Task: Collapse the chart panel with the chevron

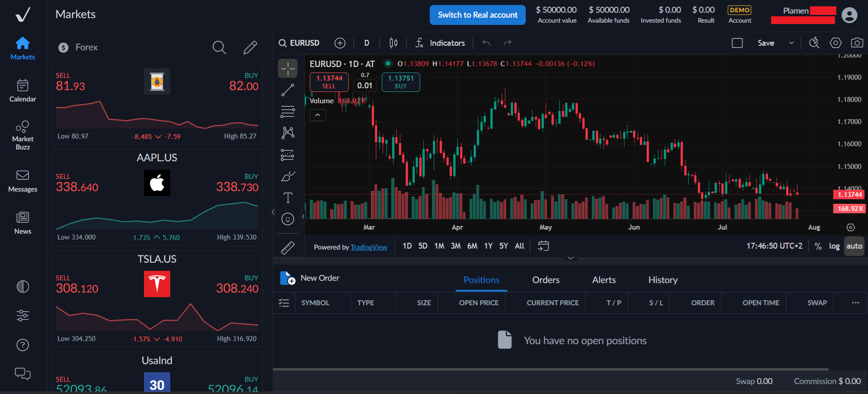Action: (571, 258)
